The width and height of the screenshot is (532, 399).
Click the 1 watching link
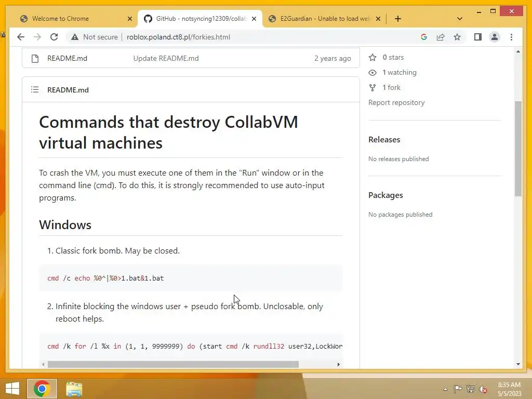point(400,72)
